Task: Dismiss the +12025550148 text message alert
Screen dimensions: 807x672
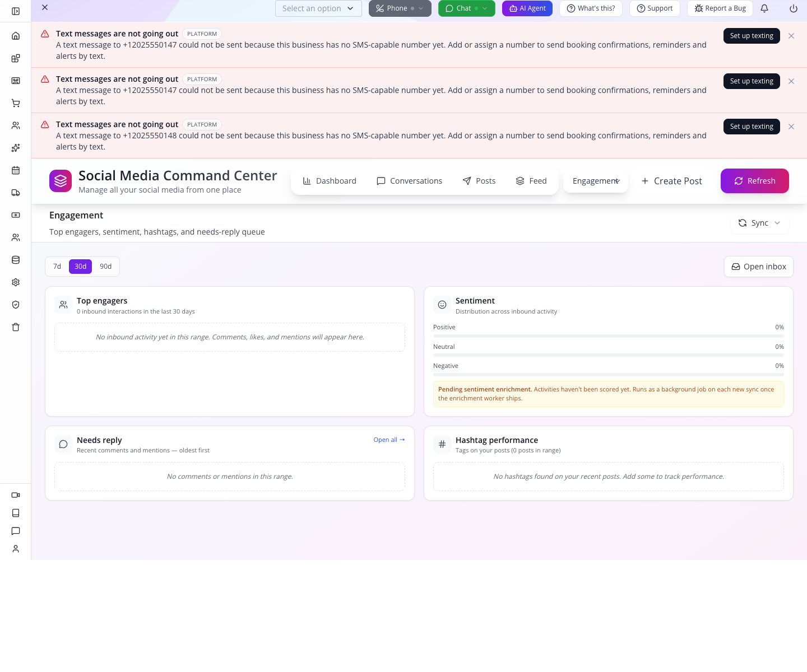Action: 791,127
